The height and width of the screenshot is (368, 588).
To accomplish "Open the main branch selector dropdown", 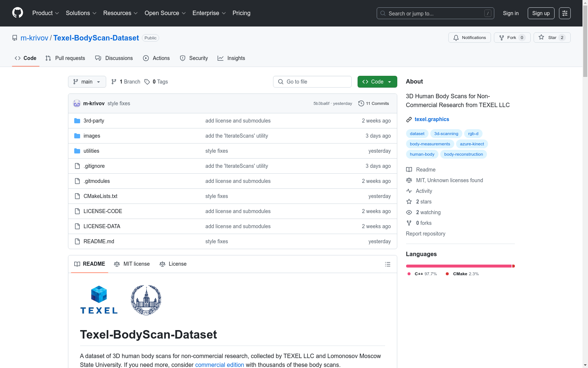I will click(87, 82).
